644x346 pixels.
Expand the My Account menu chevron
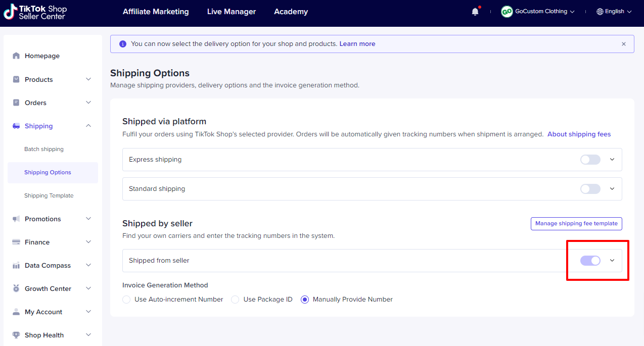click(x=88, y=312)
